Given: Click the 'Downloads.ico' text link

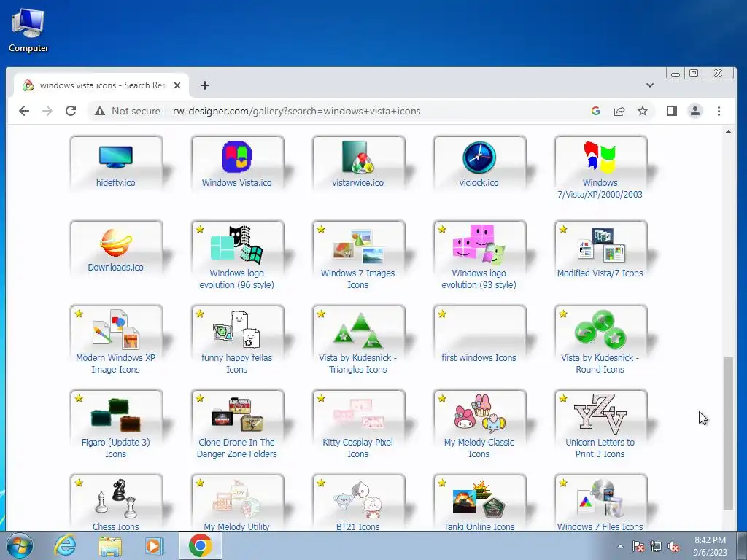Looking at the screenshot, I should coord(116,268).
